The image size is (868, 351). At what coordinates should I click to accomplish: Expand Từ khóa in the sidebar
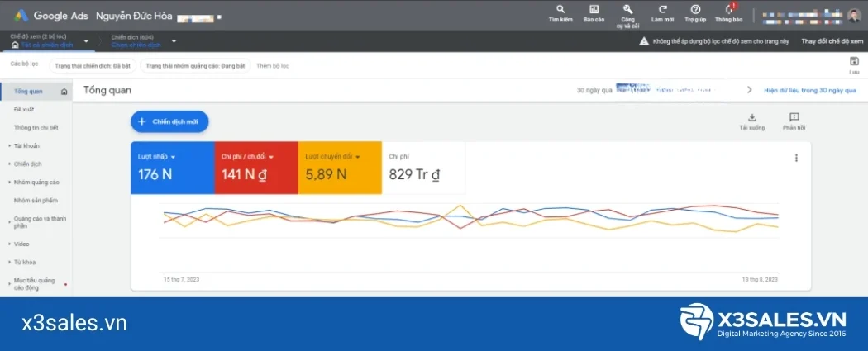coord(9,263)
